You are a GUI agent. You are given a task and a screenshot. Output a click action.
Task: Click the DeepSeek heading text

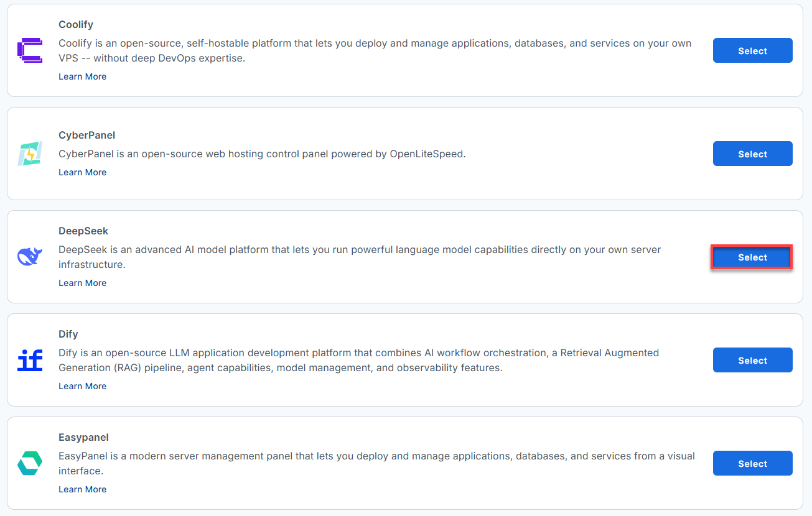tap(83, 231)
